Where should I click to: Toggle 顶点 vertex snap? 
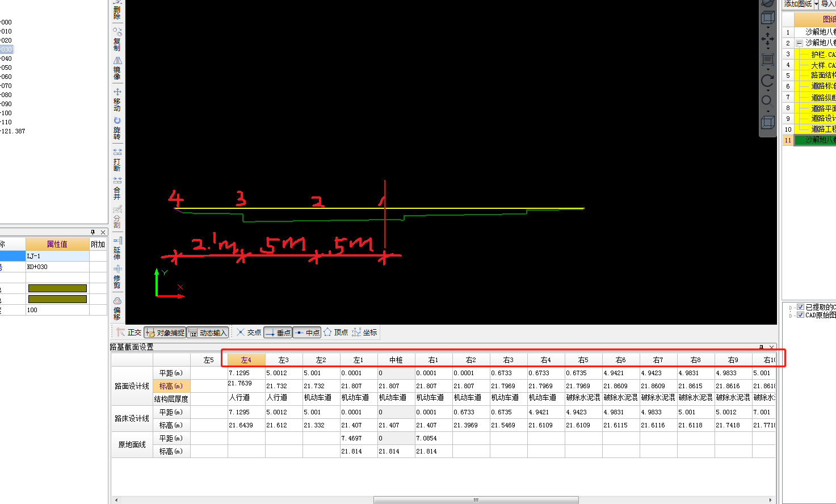point(336,333)
